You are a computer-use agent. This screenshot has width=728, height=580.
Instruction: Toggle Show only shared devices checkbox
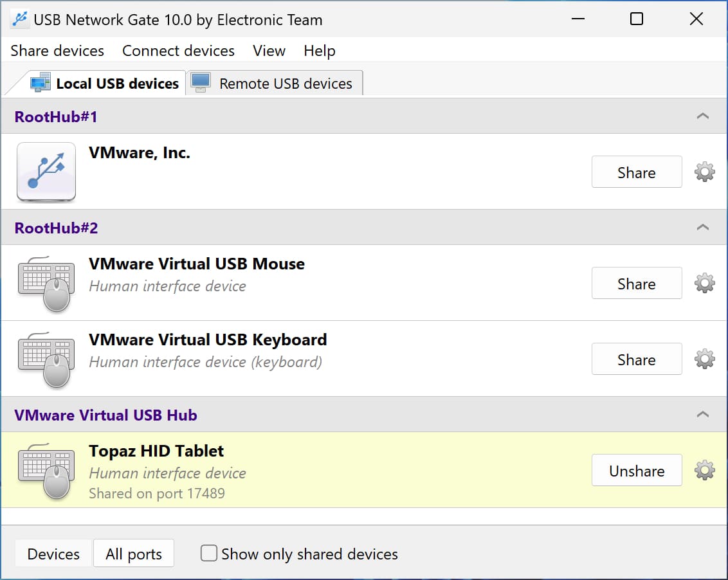click(x=208, y=553)
